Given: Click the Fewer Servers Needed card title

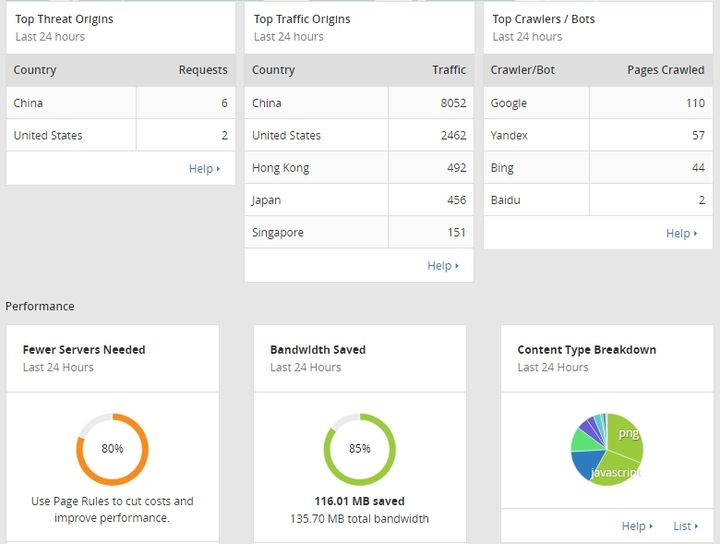Looking at the screenshot, I should click(84, 350).
